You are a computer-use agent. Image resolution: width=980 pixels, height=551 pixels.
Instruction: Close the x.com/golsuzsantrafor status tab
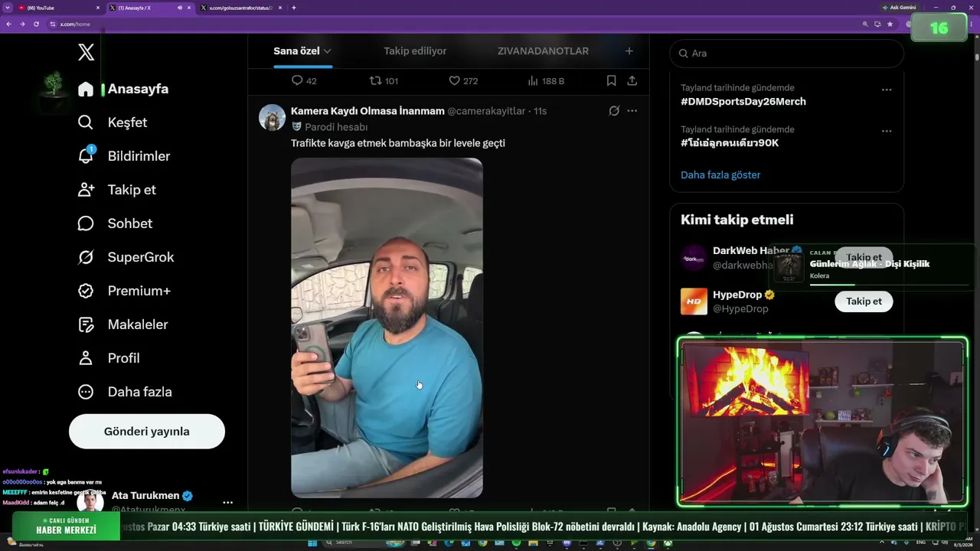pyautogui.click(x=280, y=8)
